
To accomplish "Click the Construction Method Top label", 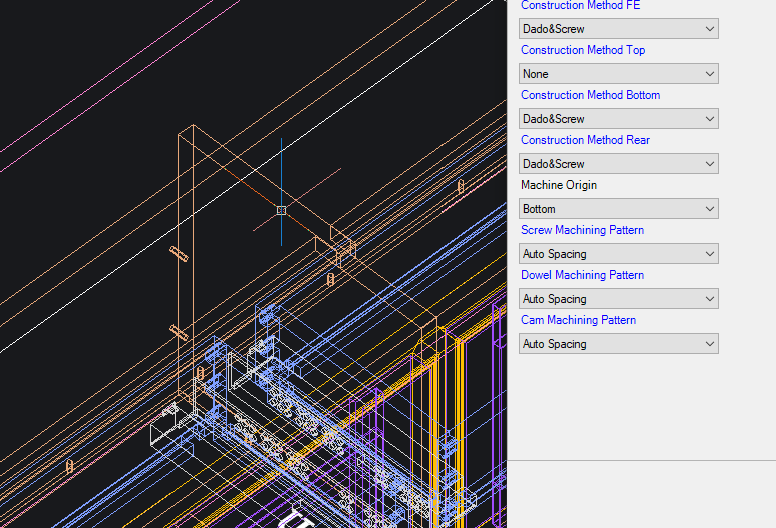I will coord(583,50).
